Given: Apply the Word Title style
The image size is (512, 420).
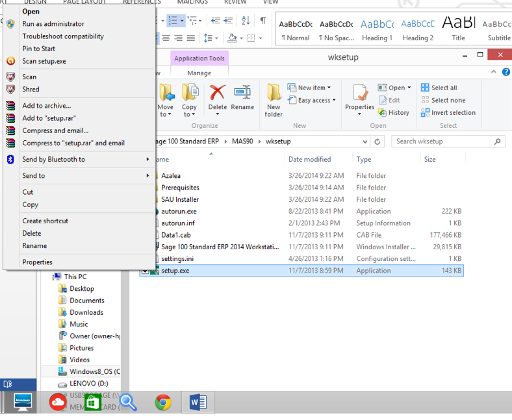Looking at the screenshot, I should click(x=459, y=30).
